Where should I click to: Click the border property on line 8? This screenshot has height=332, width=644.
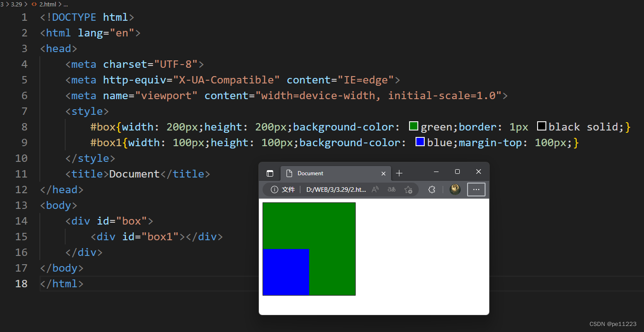click(478, 127)
